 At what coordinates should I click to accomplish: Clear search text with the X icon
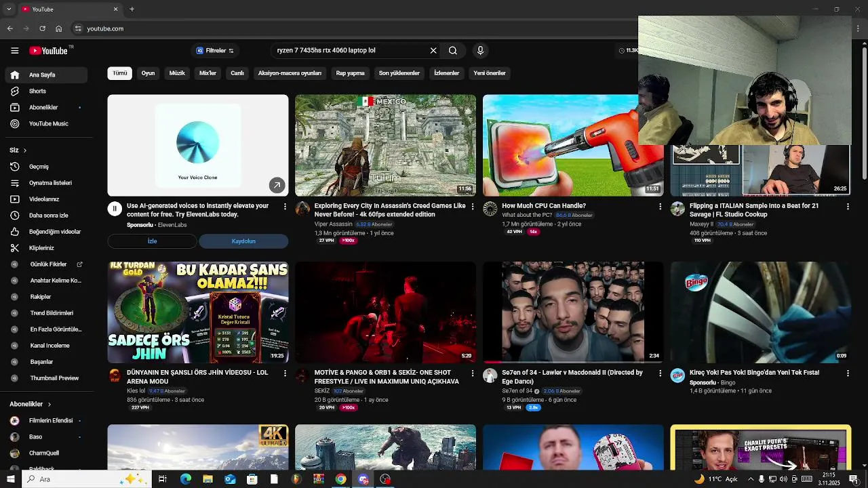point(433,50)
